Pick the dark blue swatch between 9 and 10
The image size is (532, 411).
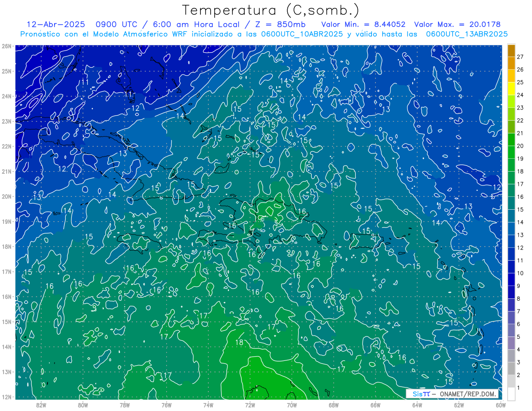[x=511, y=279]
